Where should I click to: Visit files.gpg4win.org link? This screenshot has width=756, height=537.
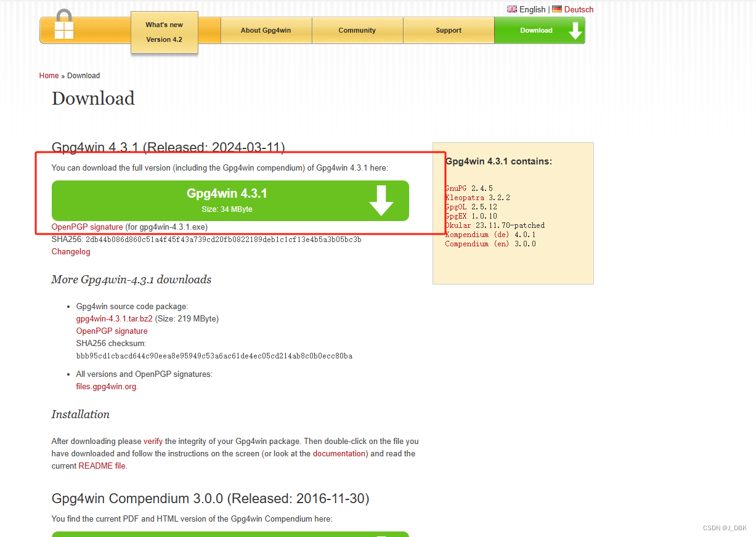pyautogui.click(x=106, y=386)
